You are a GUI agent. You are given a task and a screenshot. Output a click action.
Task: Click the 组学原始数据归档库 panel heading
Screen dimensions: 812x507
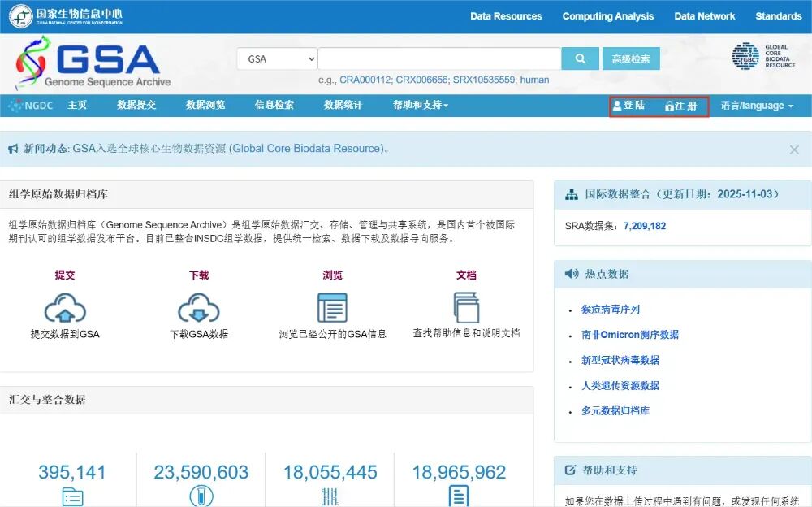tap(58, 194)
